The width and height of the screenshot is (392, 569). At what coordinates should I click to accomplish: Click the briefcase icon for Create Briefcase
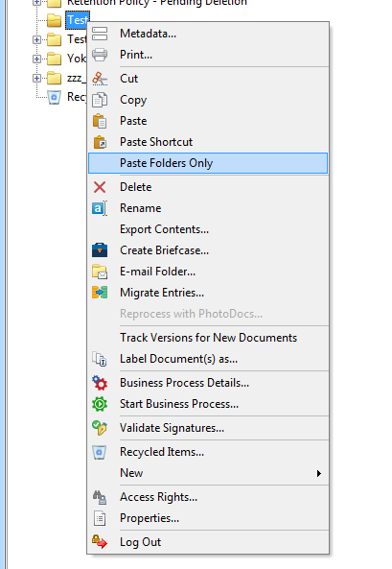click(100, 250)
